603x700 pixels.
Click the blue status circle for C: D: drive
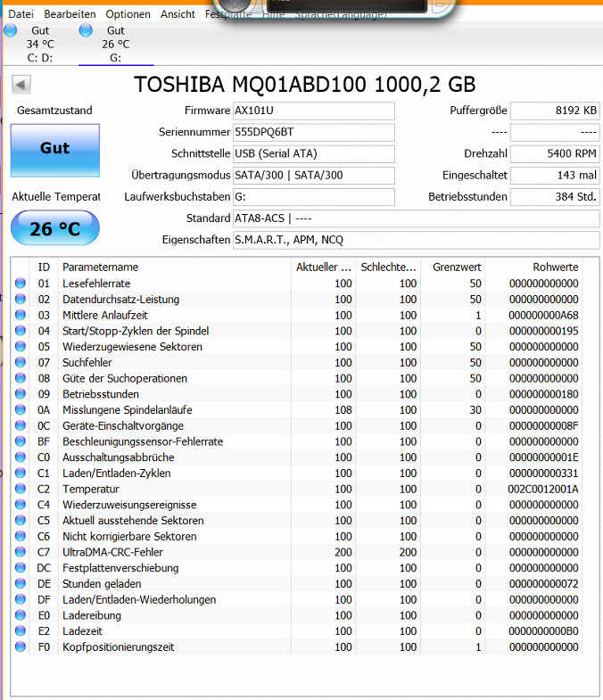pos(11,30)
